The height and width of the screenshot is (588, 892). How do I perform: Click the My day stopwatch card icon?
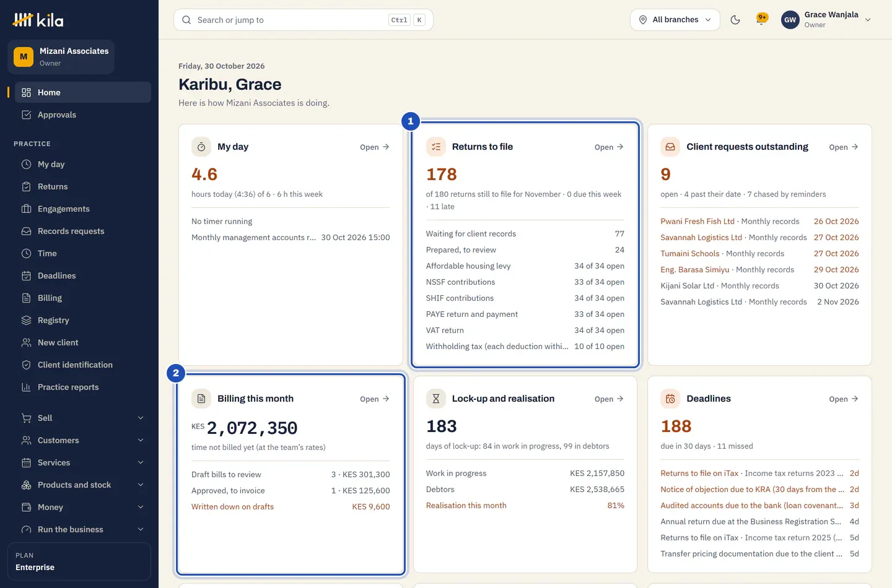click(201, 147)
